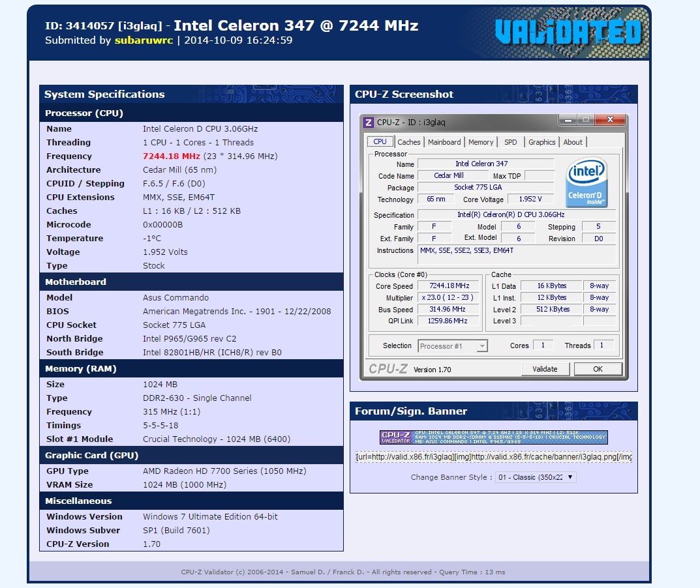The image size is (700, 588).
Task: Click the ID: 3414057 [i3glaq] title text
Action: [103, 26]
